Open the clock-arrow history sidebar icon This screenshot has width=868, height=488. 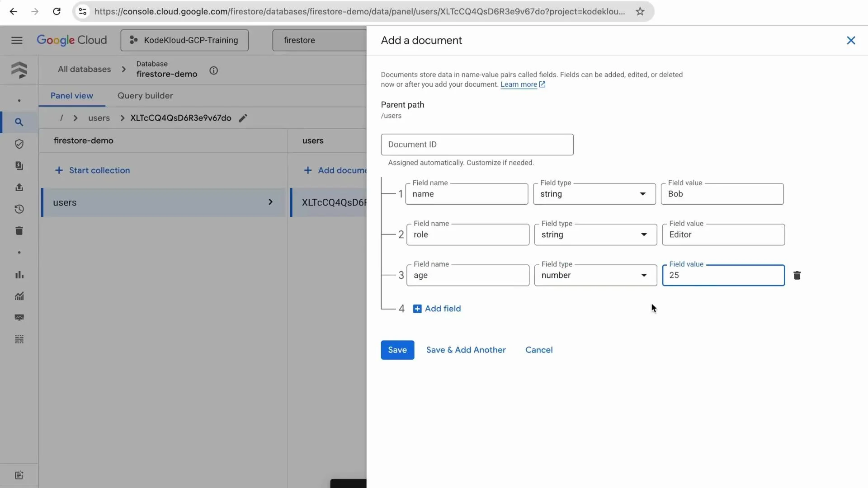coord(19,209)
